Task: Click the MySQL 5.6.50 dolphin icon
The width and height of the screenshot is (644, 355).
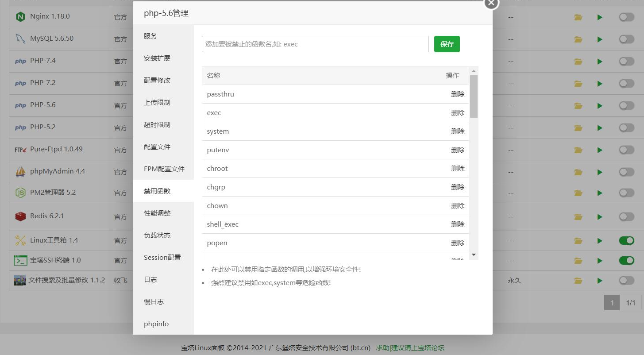Action: point(20,39)
